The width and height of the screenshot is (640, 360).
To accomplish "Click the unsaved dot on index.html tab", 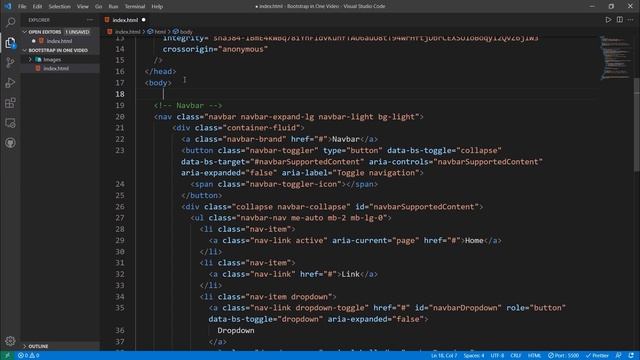I will pos(144,20).
